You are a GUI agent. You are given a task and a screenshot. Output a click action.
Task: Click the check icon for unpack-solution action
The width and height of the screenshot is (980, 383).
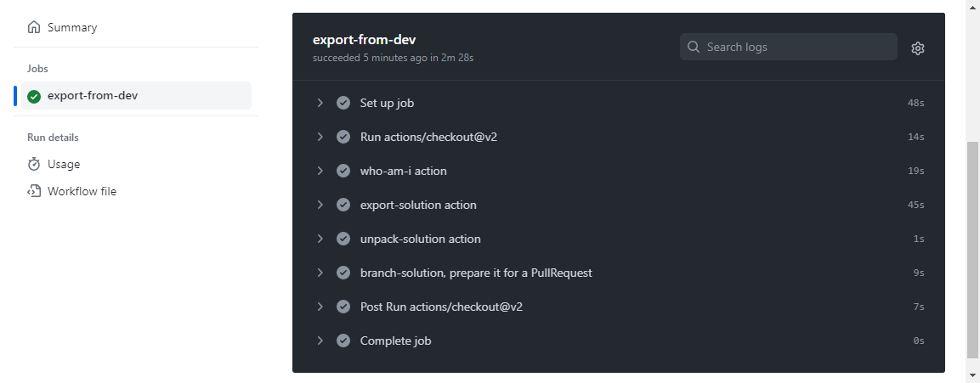pyautogui.click(x=343, y=239)
